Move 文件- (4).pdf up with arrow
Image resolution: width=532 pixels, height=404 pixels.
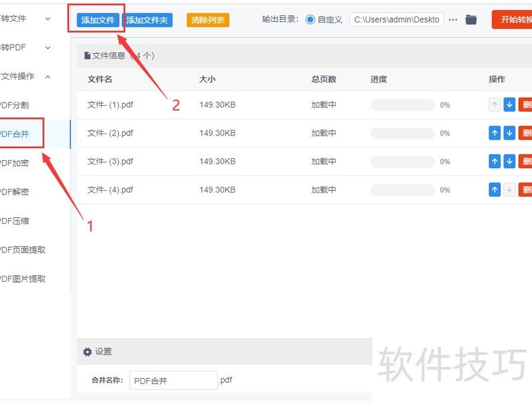495,190
